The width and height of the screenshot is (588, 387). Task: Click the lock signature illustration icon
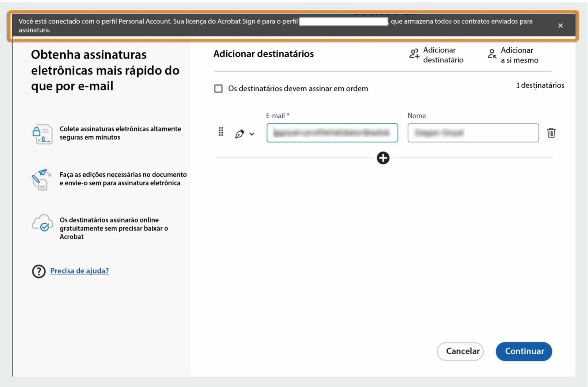(x=43, y=134)
